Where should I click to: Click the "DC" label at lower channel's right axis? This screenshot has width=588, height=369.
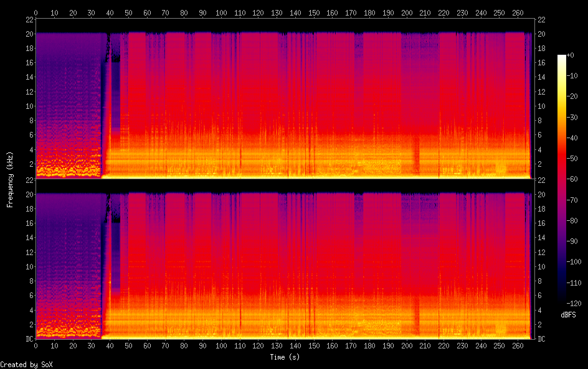point(541,339)
